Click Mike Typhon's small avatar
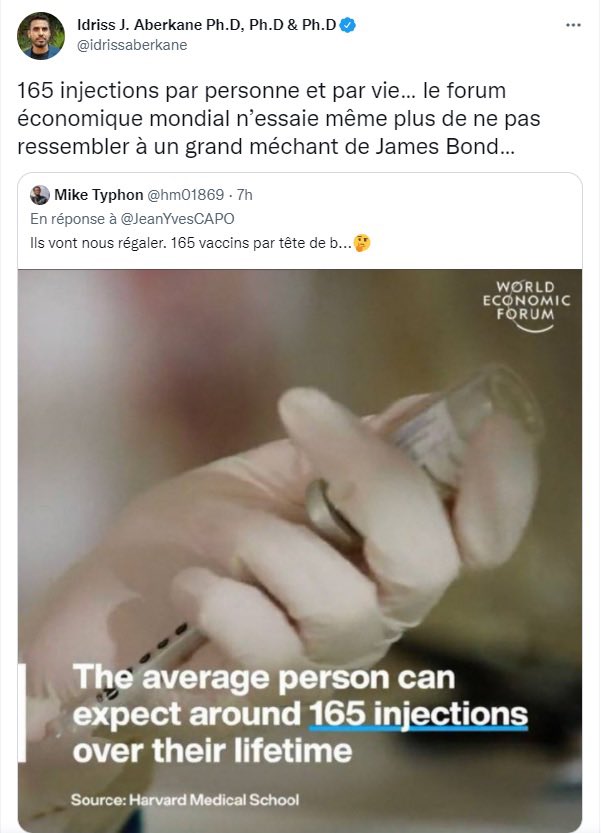The image size is (601, 833). (40, 195)
